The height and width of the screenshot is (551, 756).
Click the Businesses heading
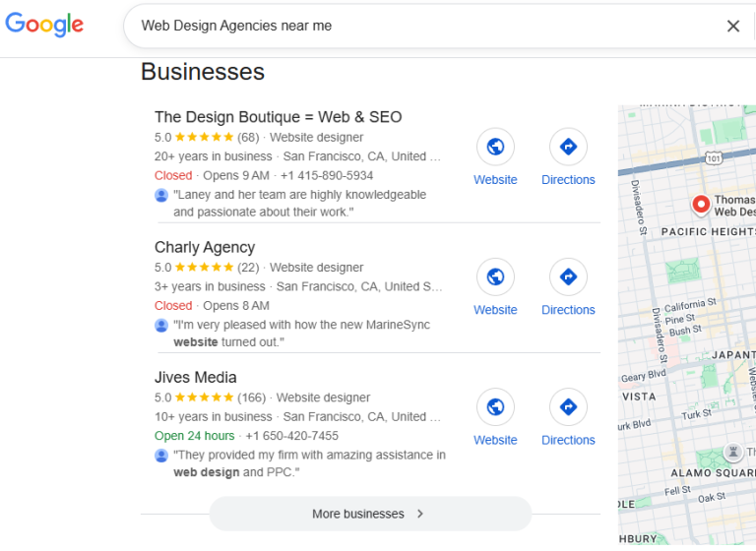[x=203, y=72]
